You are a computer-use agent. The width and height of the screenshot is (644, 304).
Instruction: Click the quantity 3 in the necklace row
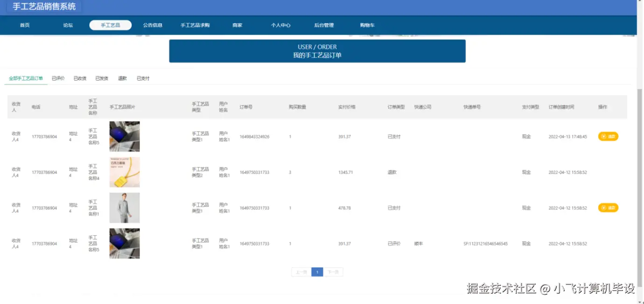pos(290,172)
